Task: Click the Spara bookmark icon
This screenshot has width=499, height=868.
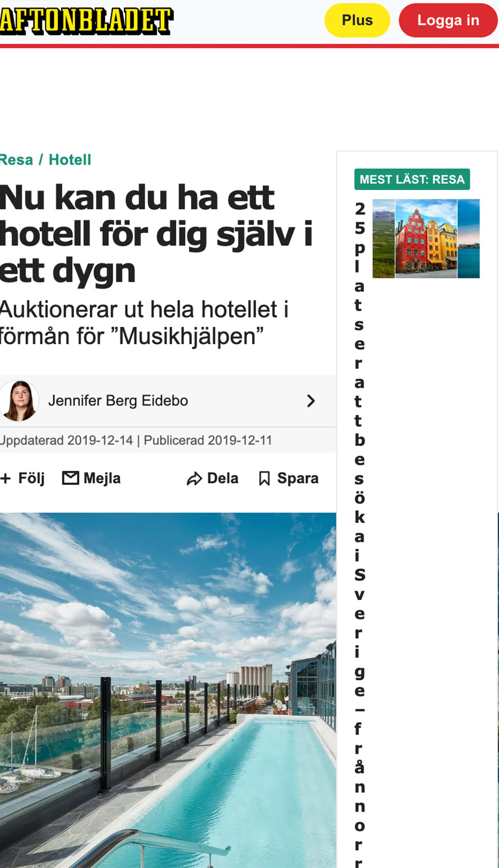Action: tap(264, 479)
